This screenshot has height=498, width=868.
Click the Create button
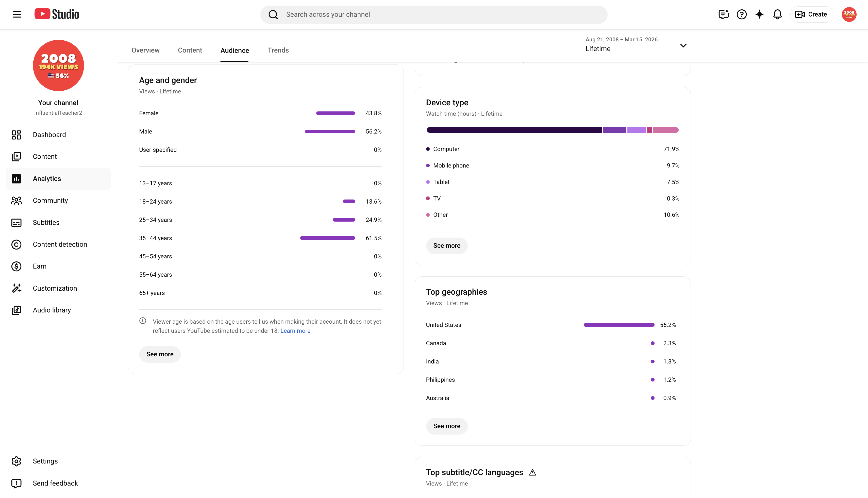click(812, 14)
